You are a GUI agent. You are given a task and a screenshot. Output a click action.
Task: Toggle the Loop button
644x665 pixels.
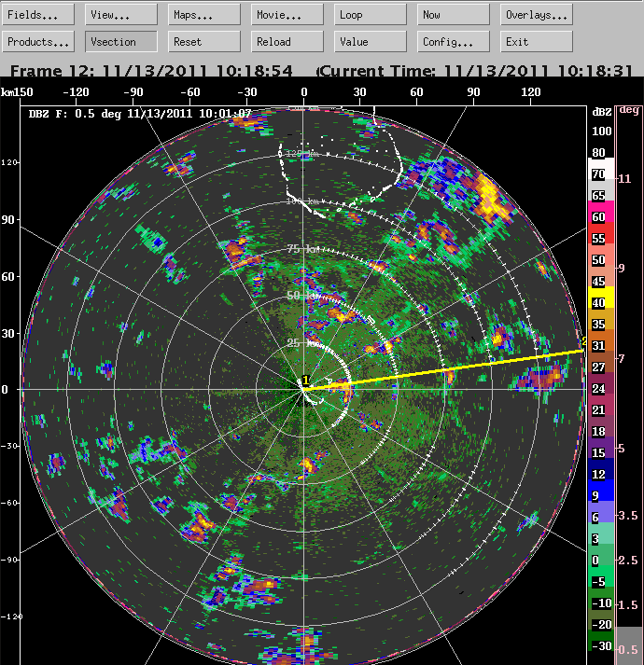pos(371,15)
